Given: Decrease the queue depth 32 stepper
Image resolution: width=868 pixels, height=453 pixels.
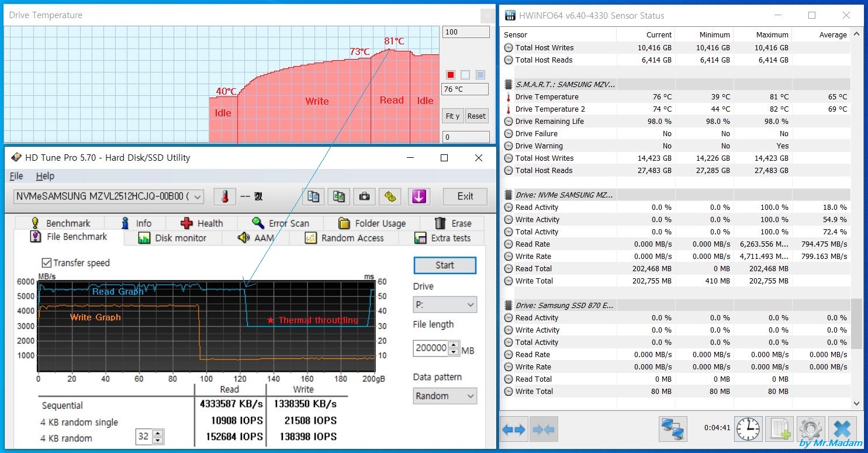Looking at the screenshot, I should 157,440.
